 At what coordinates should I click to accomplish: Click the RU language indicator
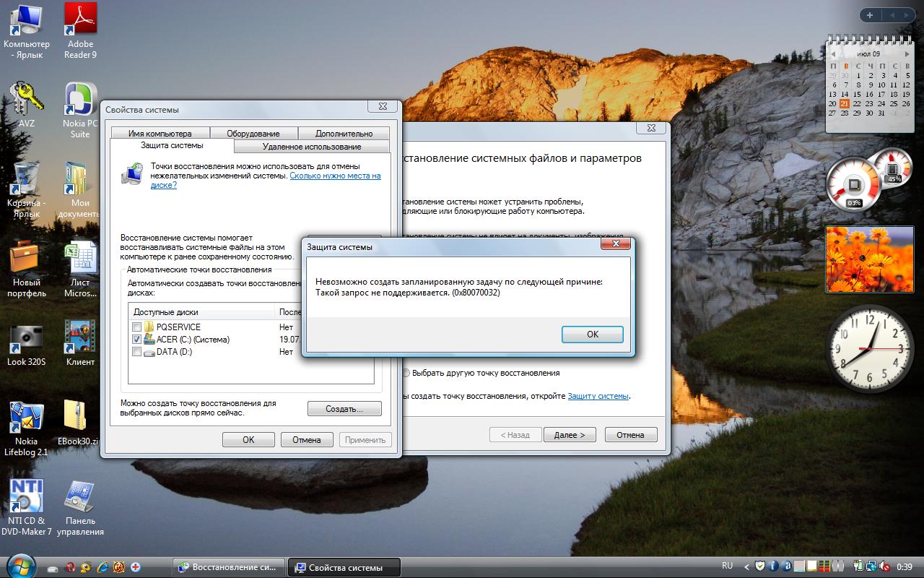pyautogui.click(x=727, y=566)
